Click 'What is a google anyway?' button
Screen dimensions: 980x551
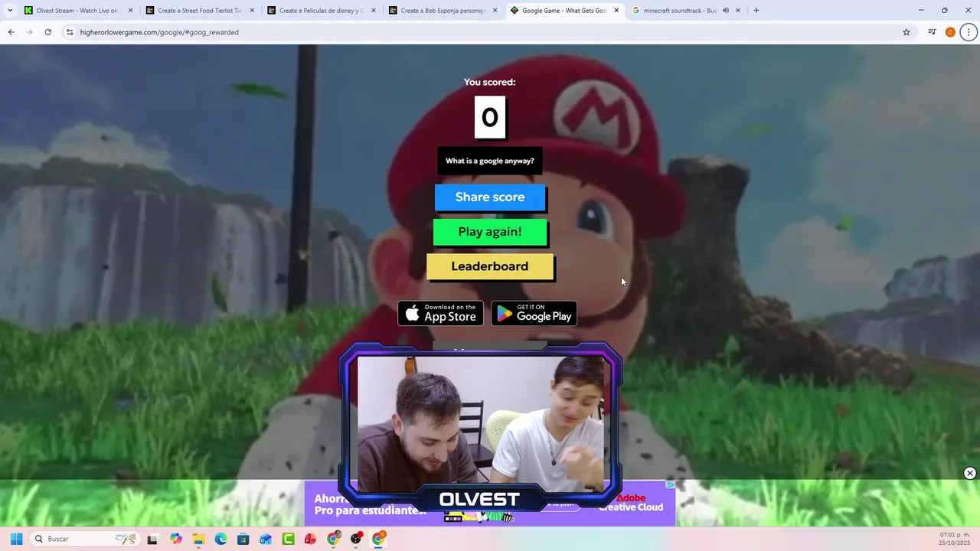pos(490,161)
